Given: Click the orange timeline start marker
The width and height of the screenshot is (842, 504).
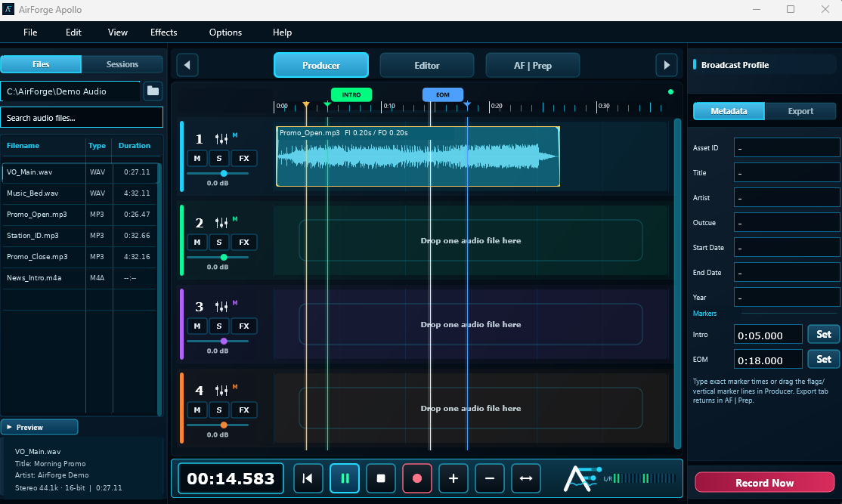Looking at the screenshot, I should [305, 104].
